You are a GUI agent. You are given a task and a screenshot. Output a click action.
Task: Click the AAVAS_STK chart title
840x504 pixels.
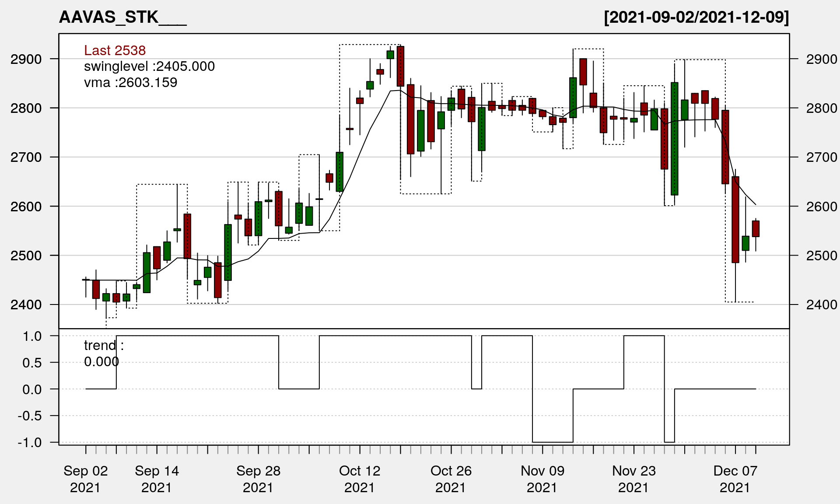[122, 17]
